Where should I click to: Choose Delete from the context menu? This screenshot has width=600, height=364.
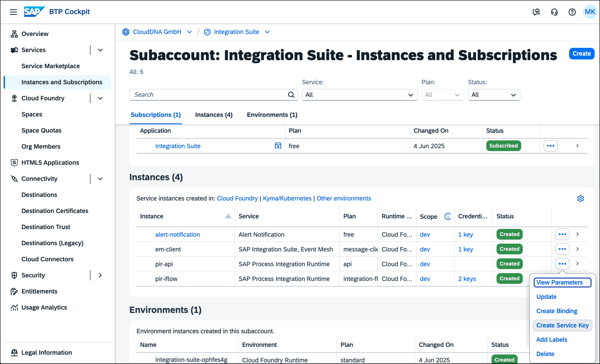pos(545,354)
